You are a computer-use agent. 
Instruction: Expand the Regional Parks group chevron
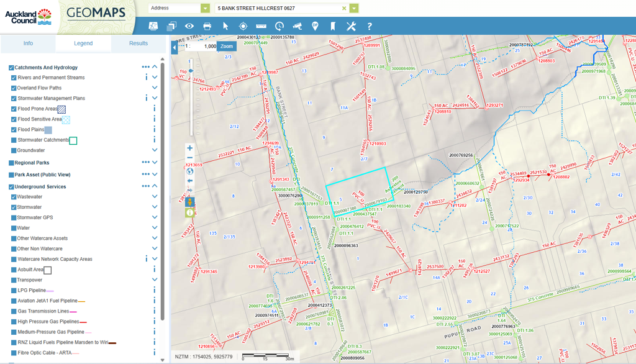(155, 163)
